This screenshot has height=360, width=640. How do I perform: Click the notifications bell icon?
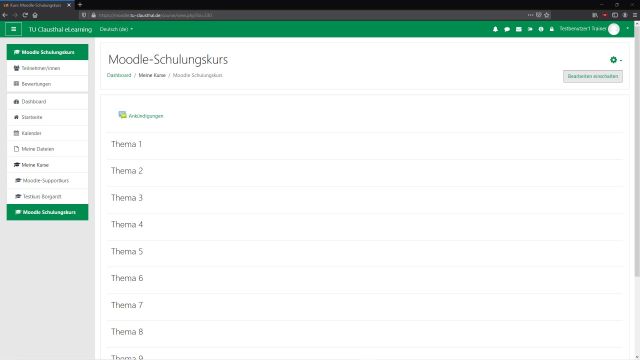[x=495, y=29]
